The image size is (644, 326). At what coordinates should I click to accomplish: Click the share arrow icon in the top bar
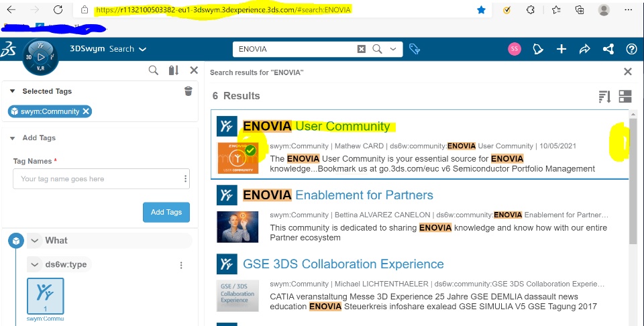pyautogui.click(x=584, y=49)
